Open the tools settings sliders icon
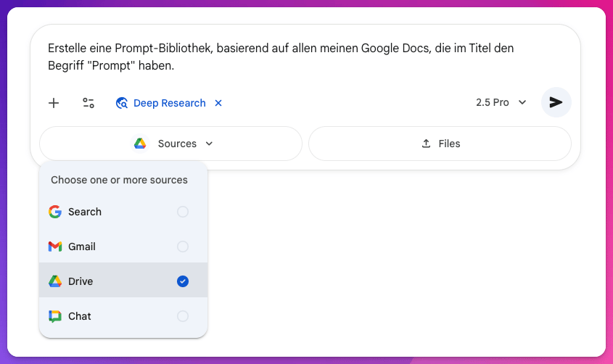The height and width of the screenshot is (364, 613). coord(89,103)
